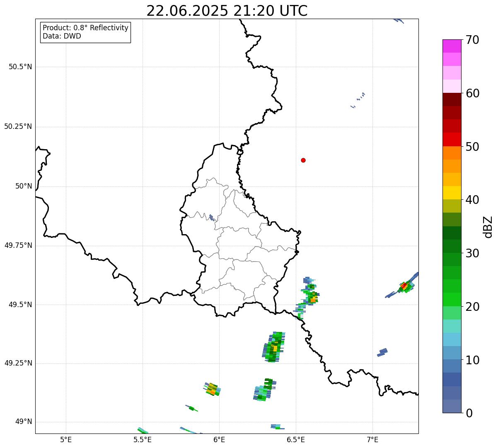The height and width of the screenshot is (448, 498).
Task: Click the small green echo near 49.05°N 5.8°E
Action: [191, 408]
